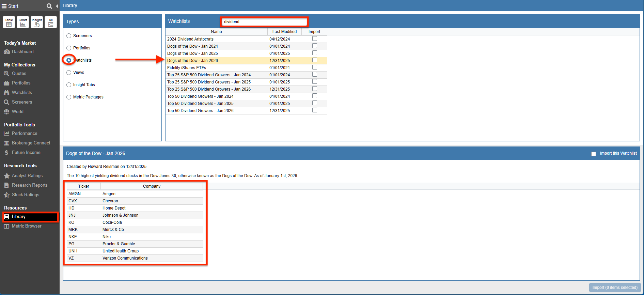Select Top 25 S&P 500 Dividend Growers - Jan 2026
644x295 pixels.
click(246, 89)
